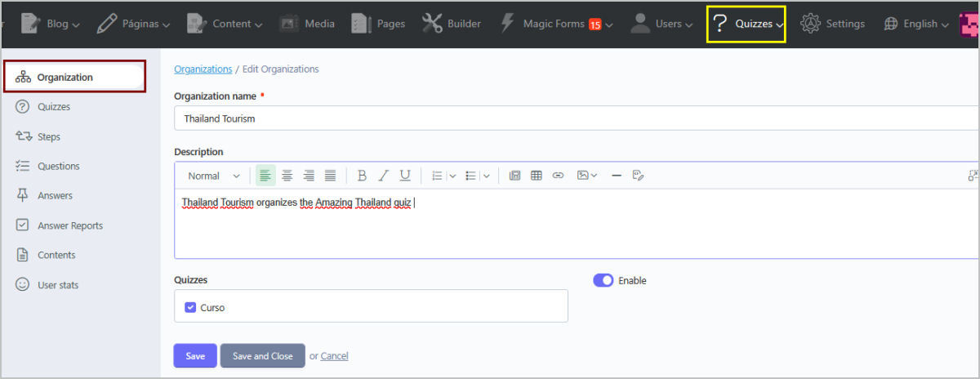Click into the description text area
The height and width of the screenshot is (379, 980).
click(x=577, y=224)
